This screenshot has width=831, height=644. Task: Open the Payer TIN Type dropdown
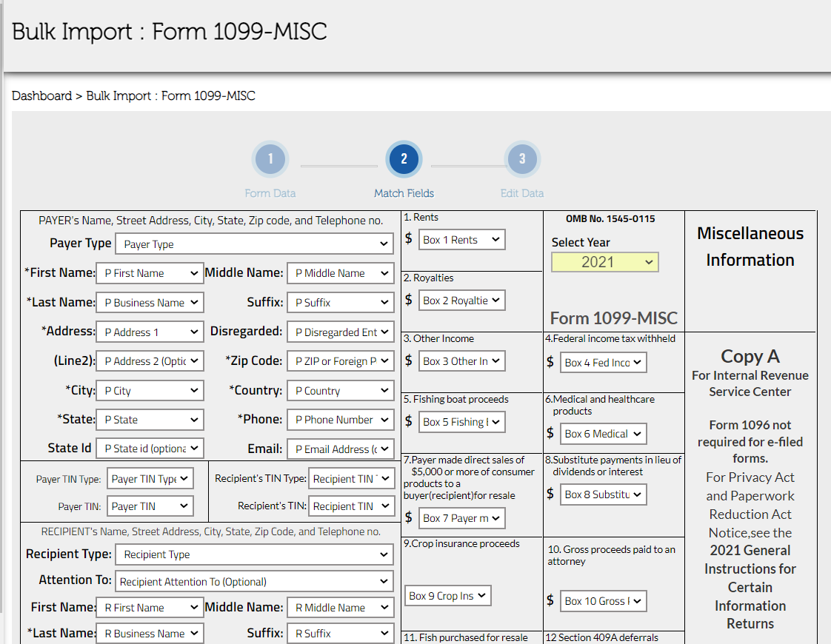click(150, 478)
